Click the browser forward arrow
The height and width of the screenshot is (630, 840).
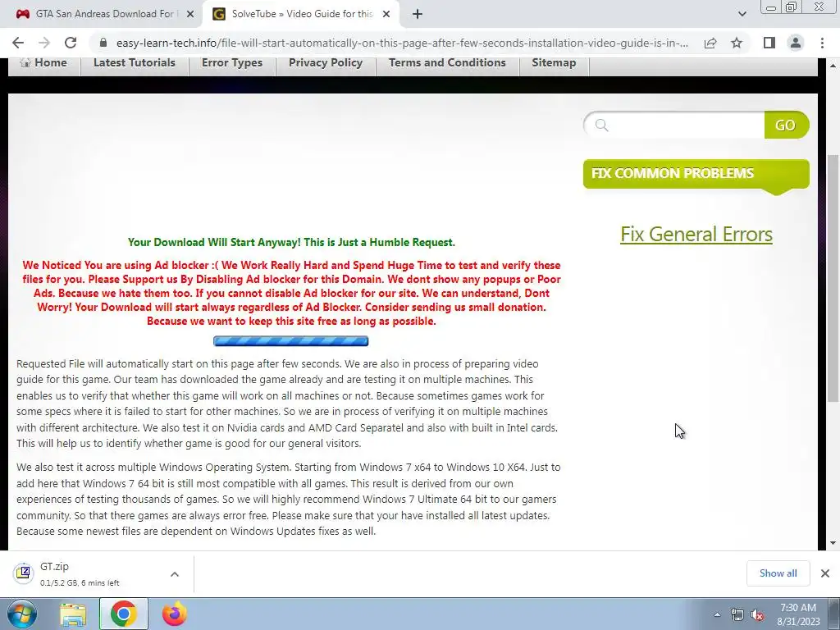pyautogui.click(x=44, y=43)
